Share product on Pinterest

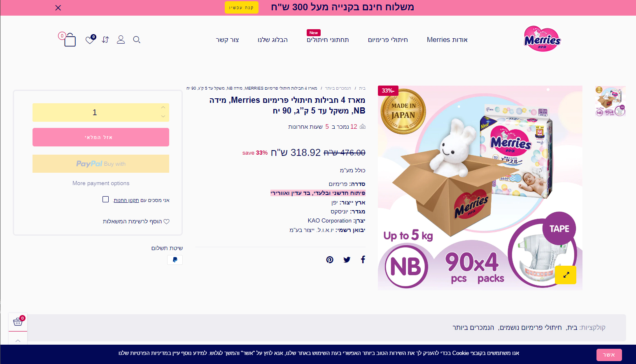click(x=330, y=260)
